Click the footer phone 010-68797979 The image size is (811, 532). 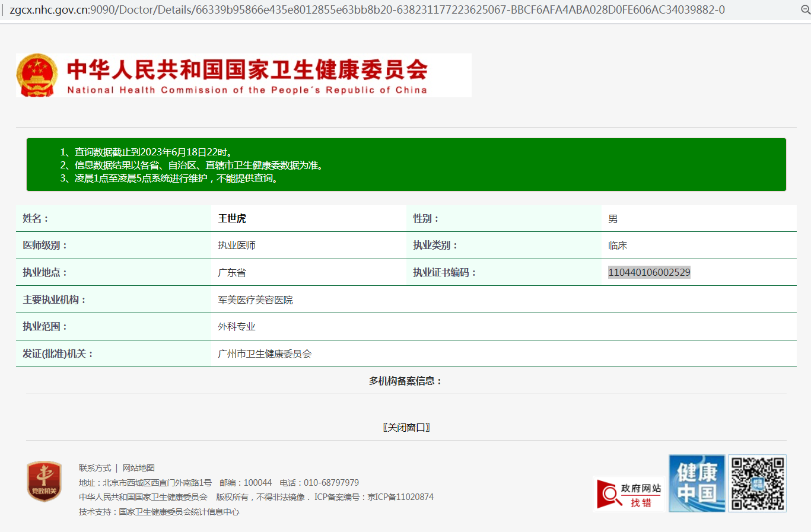point(331,483)
